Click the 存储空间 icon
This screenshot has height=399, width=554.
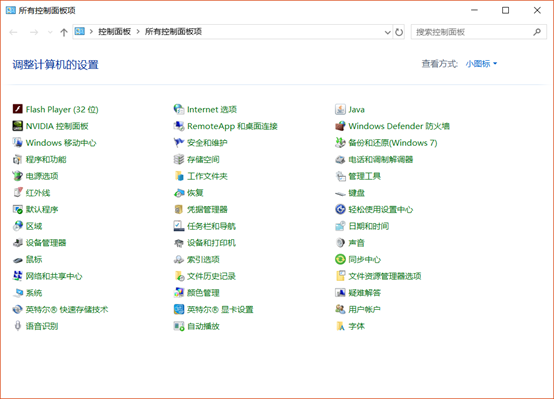click(x=179, y=159)
